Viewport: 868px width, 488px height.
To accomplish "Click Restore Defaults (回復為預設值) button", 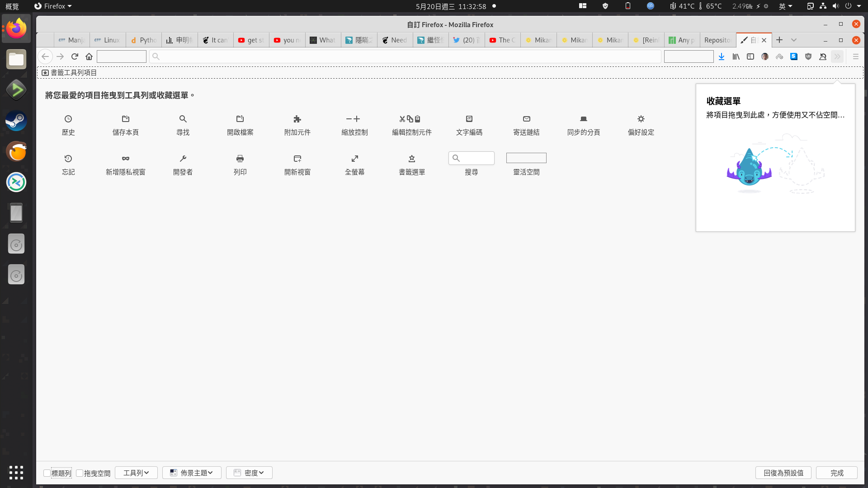I will pos(783,473).
